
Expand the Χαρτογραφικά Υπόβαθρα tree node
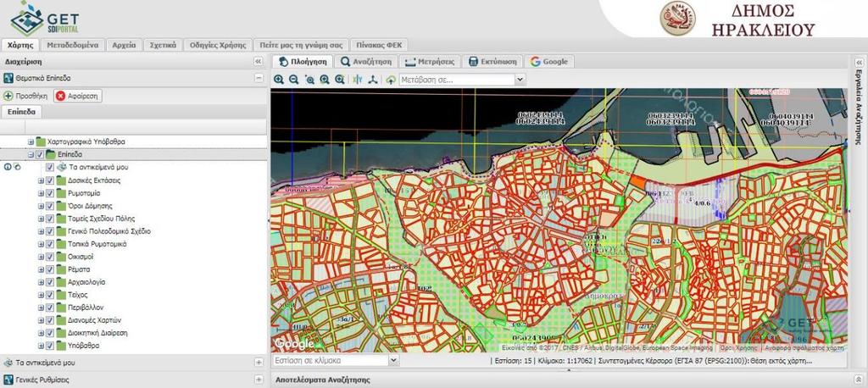31,141
